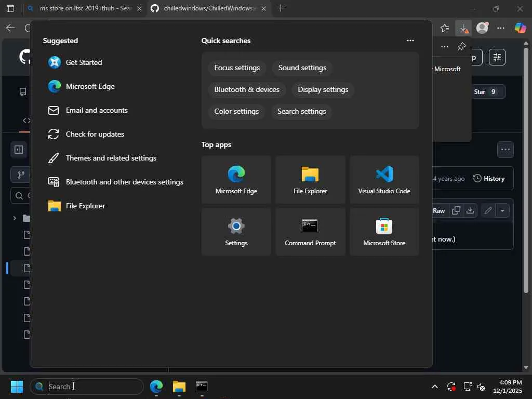Open GitHub file more options button

(x=506, y=150)
